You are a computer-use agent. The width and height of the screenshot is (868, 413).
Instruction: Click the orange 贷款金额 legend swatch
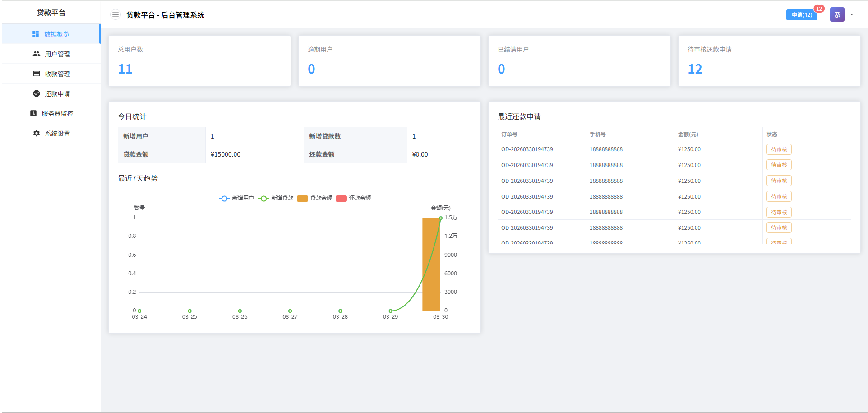302,199
